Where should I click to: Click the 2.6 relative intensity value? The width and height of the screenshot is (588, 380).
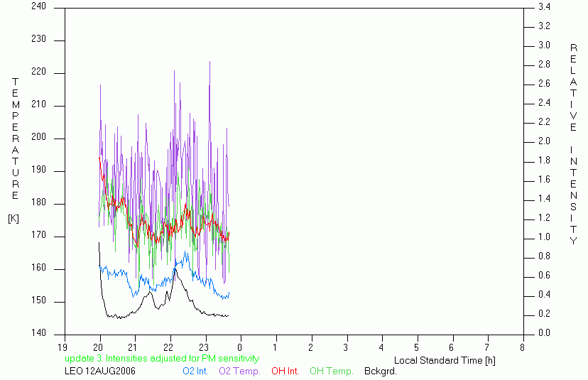pos(544,84)
